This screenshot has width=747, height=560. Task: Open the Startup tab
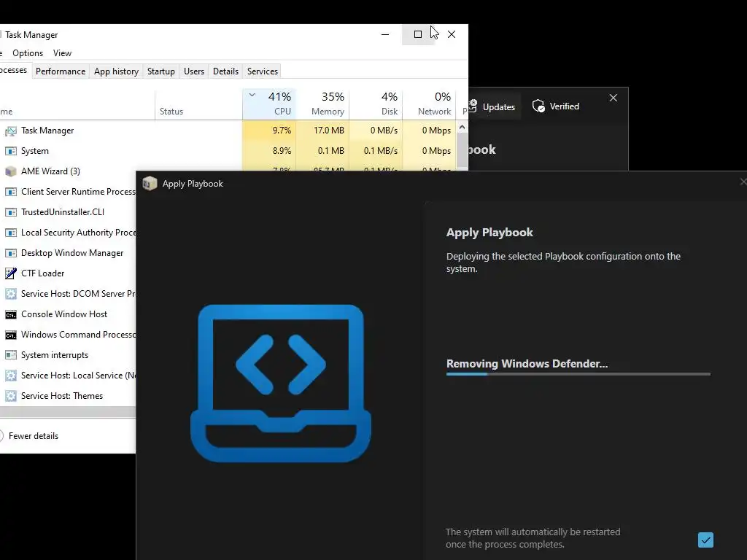[161, 71]
